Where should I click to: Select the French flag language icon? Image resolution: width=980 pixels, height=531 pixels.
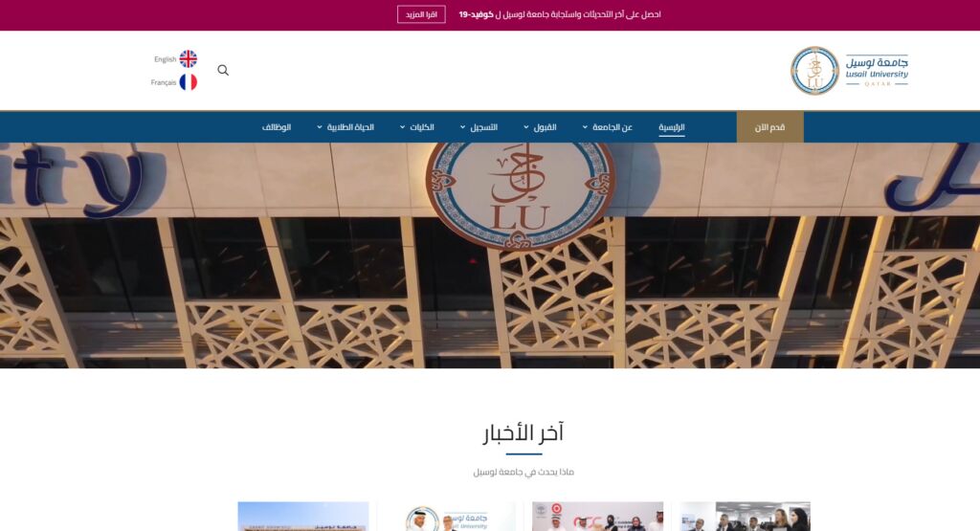(x=189, y=82)
